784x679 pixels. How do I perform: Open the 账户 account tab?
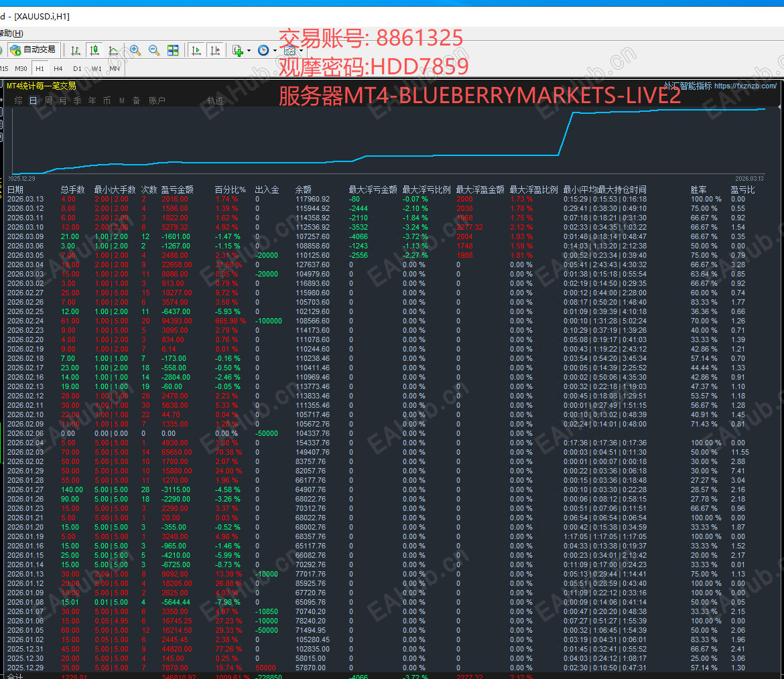[157, 100]
